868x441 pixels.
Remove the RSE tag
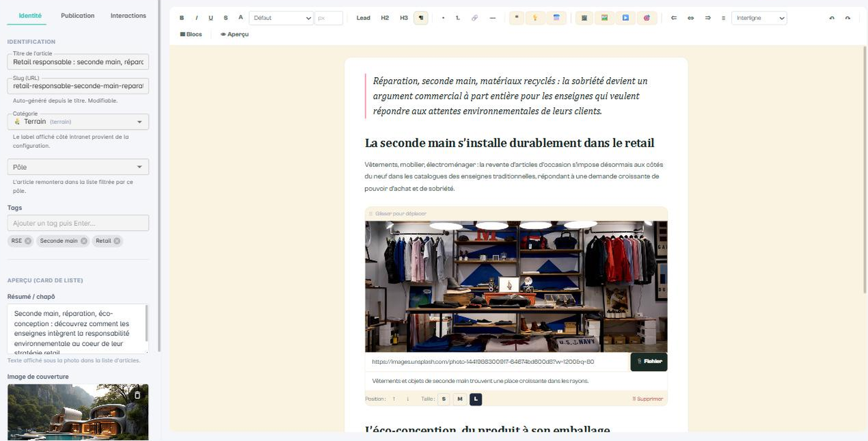[x=28, y=241]
